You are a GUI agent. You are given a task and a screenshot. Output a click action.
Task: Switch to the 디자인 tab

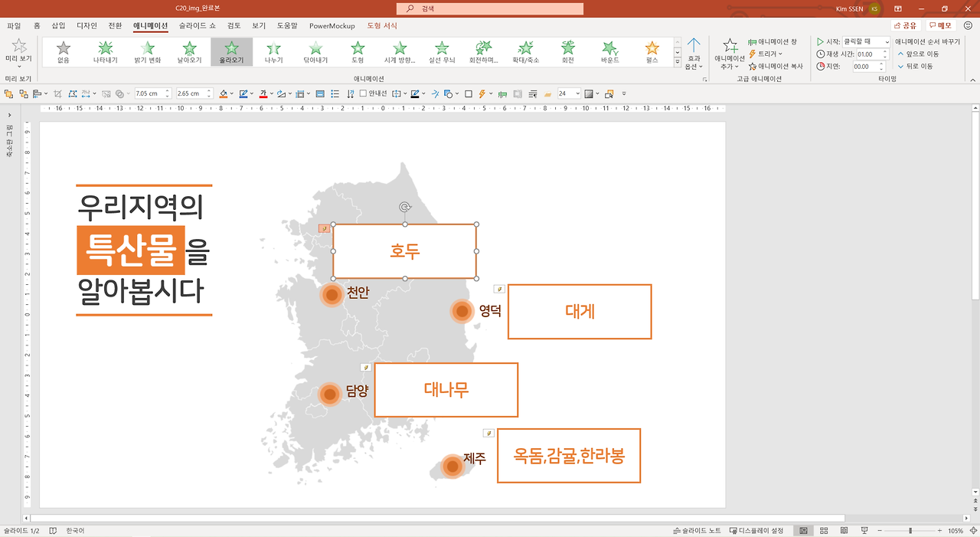point(87,25)
